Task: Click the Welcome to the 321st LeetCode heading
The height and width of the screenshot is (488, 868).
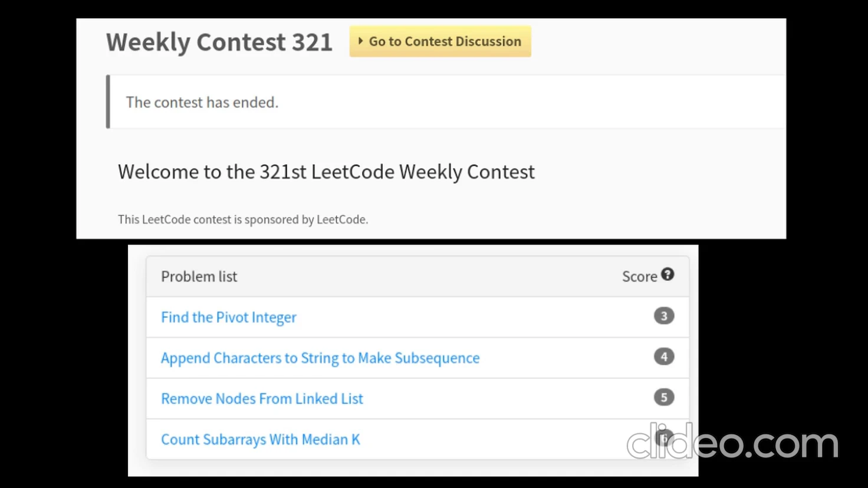Action: coord(326,172)
